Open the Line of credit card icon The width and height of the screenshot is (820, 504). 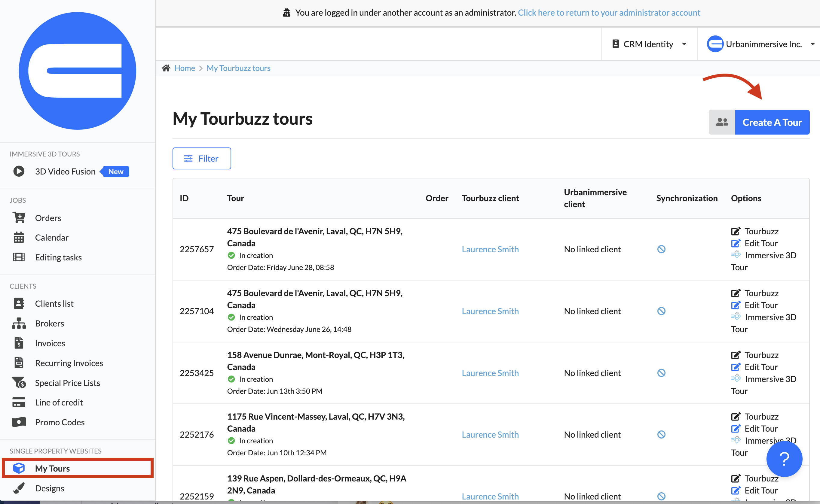19,402
